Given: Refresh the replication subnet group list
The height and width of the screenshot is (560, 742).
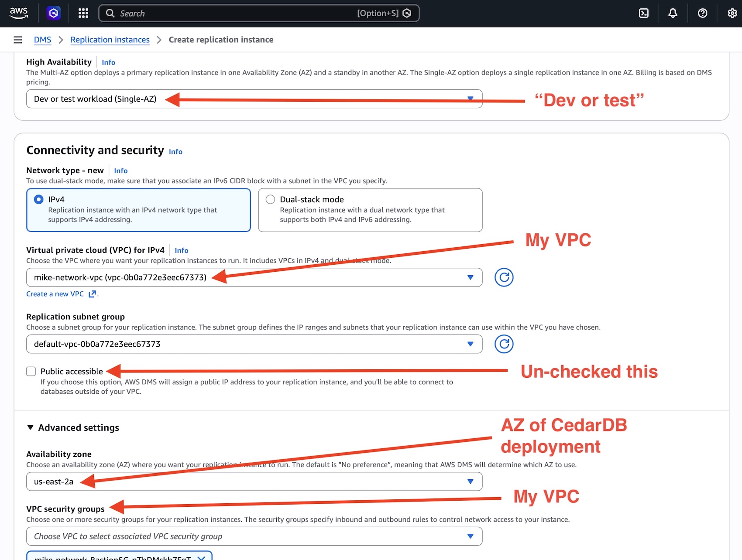Looking at the screenshot, I should coord(504,344).
